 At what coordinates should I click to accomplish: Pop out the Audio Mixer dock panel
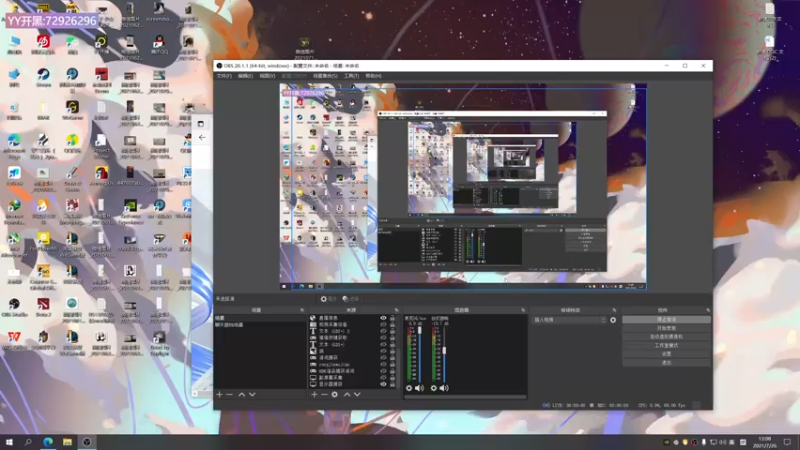pos(523,310)
